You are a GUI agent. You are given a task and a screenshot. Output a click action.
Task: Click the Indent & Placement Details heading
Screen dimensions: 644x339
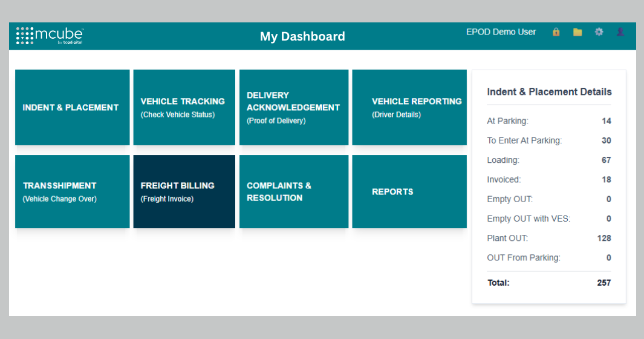[549, 92]
